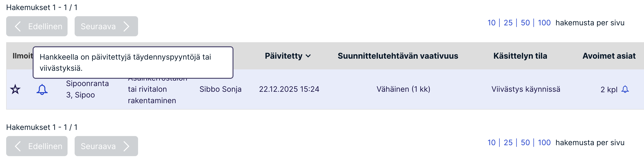Click the Käsittelyn tila column header
Viewport: 644px width, 168px height.
[520, 56]
